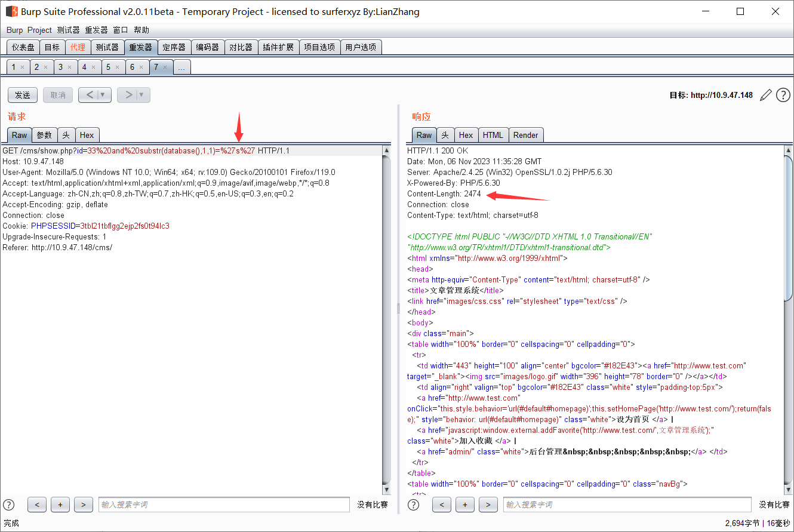Click the pencil icon to edit the target
Screen dimensions: 794x532
[x=766, y=95]
